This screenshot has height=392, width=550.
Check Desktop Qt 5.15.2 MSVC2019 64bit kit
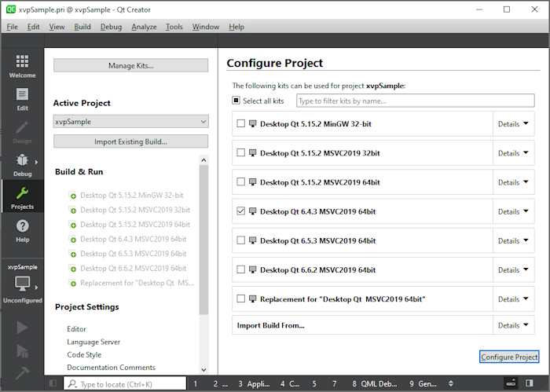240,181
